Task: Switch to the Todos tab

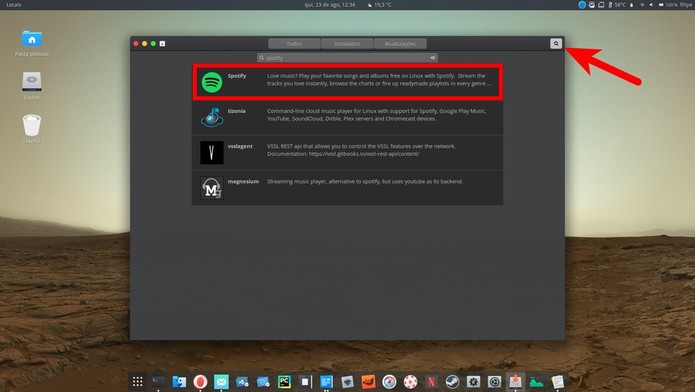Action: (x=294, y=43)
